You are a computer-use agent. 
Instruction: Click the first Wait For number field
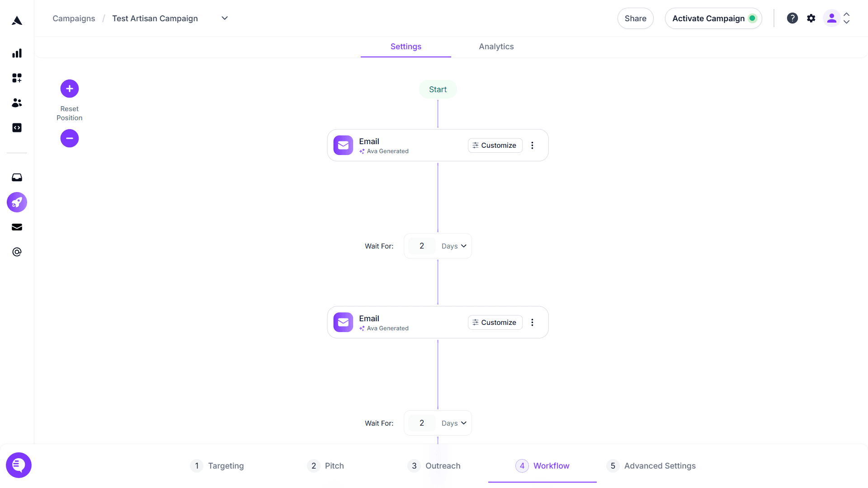pyautogui.click(x=421, y=246)
